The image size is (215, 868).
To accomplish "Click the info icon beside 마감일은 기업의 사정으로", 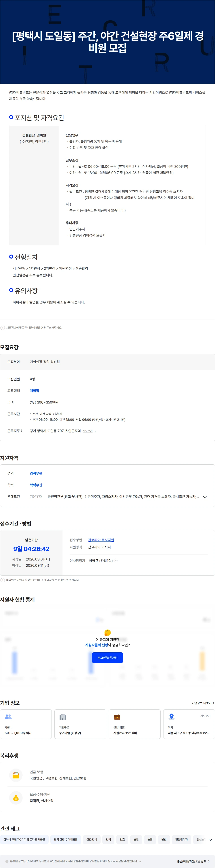I will pos(3,580).
